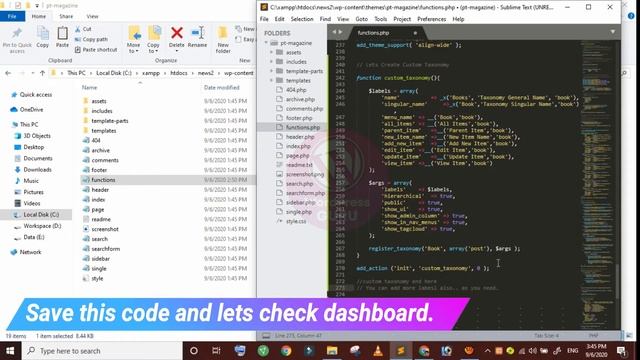The height and width of the screenshot is (360, 640).
Task: Open footer.php in Sublime sidebar
Action: click(299, 118)
